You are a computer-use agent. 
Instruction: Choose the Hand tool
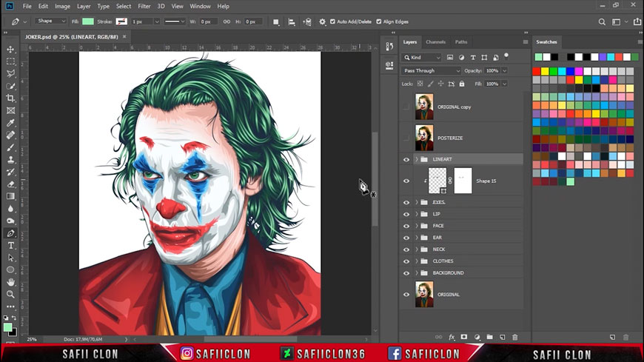[x=11, y=282]
